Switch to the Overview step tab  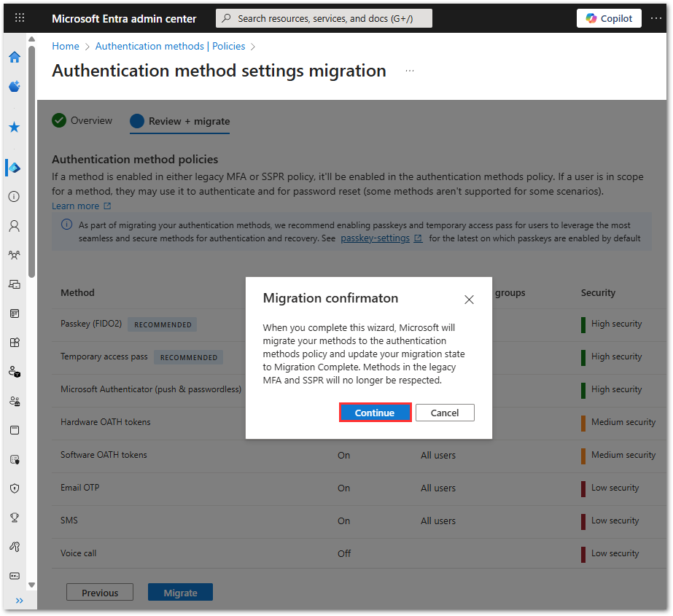[82, 121]
